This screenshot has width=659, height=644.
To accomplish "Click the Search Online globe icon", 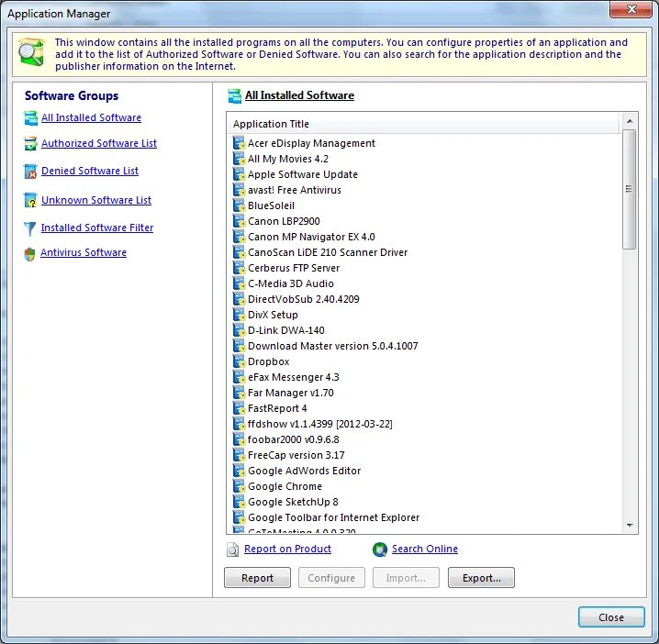I will (380, 550).
